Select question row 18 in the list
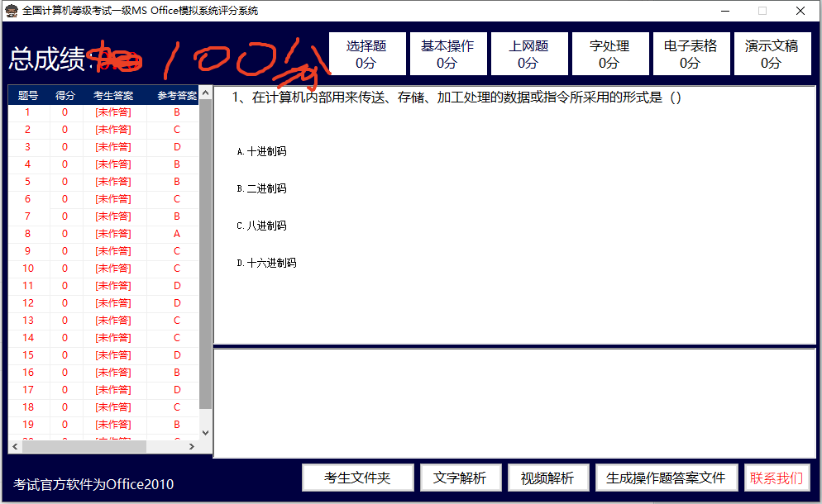 click(x=103, y=407)
